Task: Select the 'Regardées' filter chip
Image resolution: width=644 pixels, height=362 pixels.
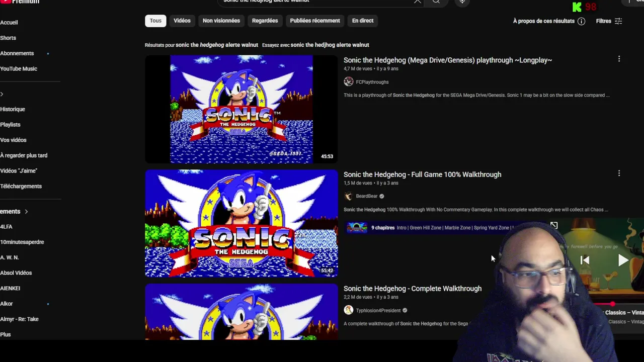Action: coord(265,21)
